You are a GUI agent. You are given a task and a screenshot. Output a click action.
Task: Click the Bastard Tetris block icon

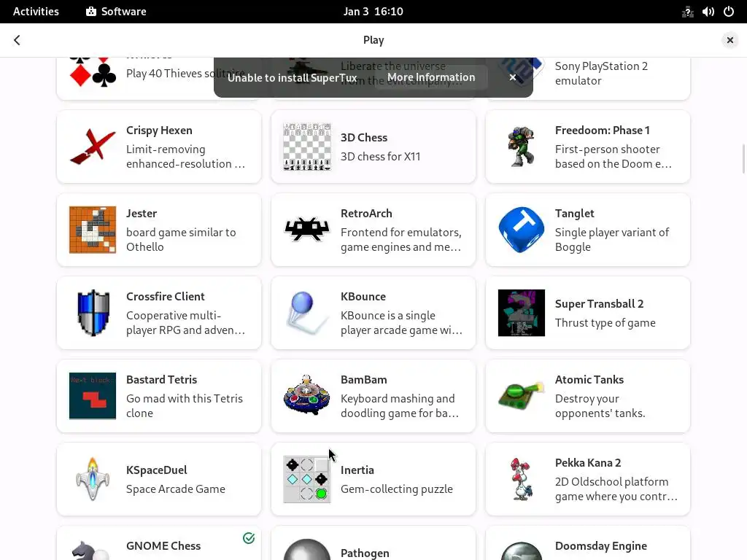pos(93,396)
